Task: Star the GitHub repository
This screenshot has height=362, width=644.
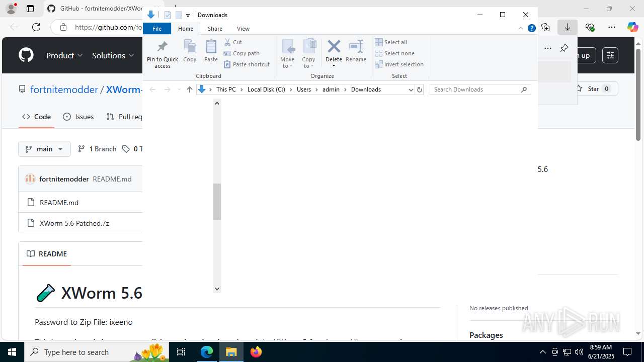Action: pyautogui.click(x=596, y=89)
